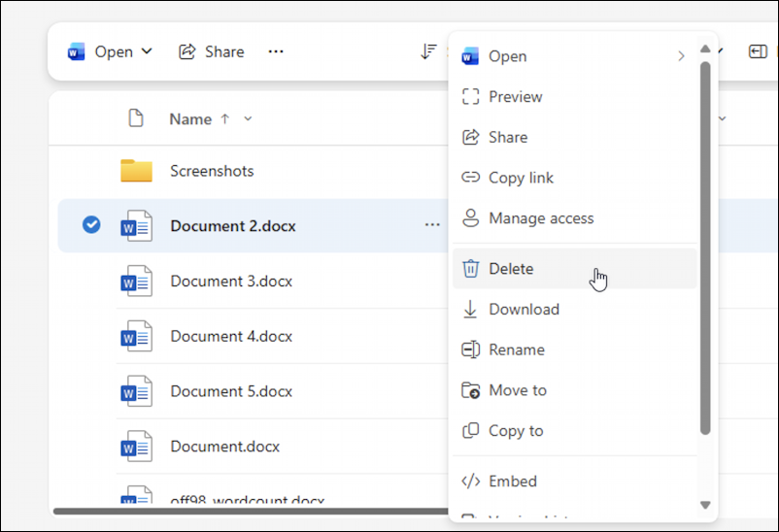
Task: Uncheck the Document 2.docx selection circle
Action: pyautogui.click(x=91, y=225)
